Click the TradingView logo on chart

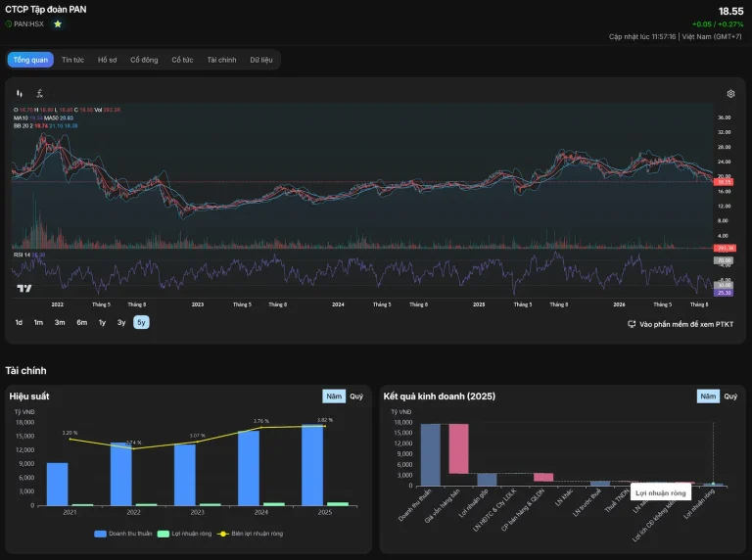(x=24, y=288)
